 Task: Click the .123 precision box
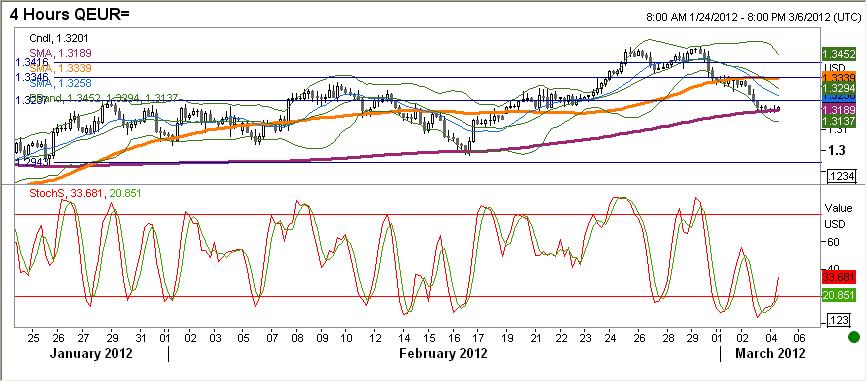838,320
